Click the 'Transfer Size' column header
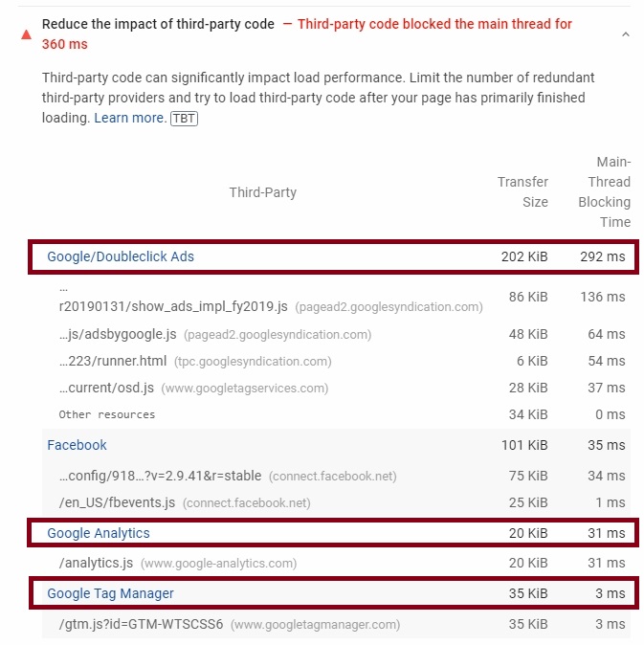The height and width of the screenshot is (645, 644). point(522,192)
